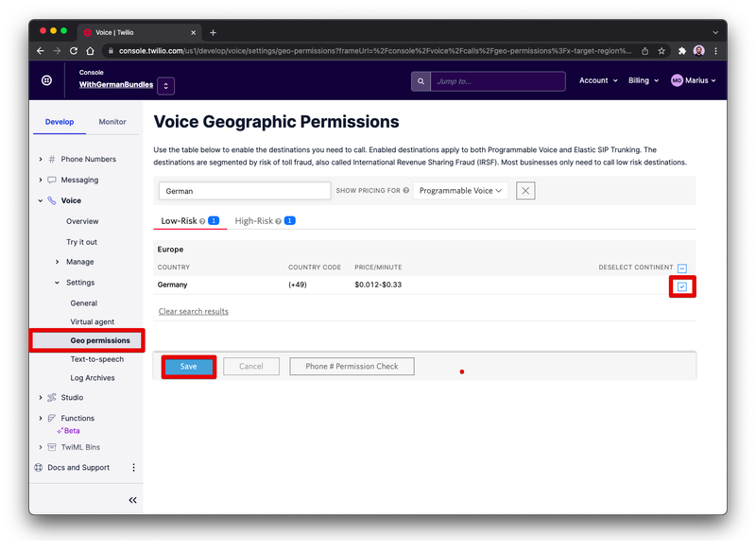Open the Account menu
The height and width of the screenshot is (553, 756).
(598, 80)
